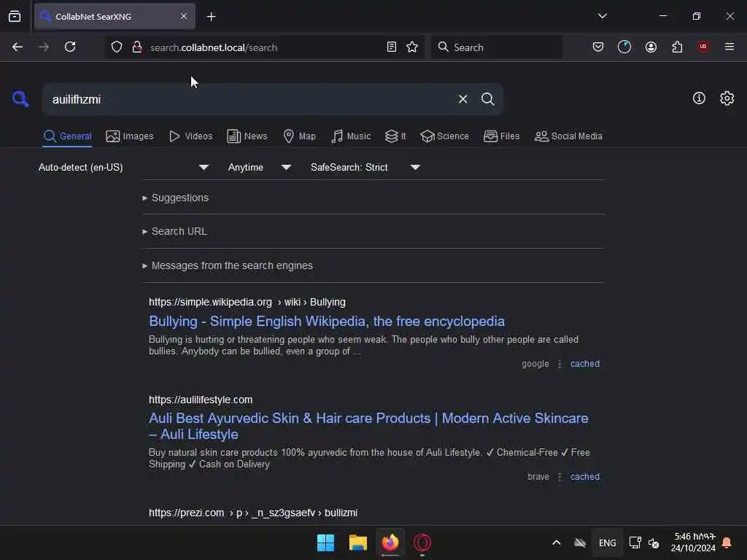This screenshot has width=747, height=560.
Task: Click the muted volume tray icon
Action: [x=654, y=542]
